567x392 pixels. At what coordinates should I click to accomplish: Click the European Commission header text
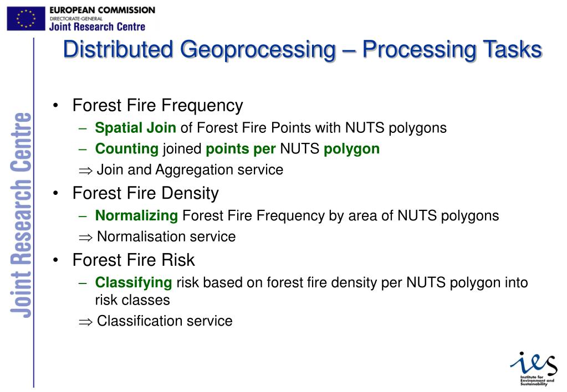pos(103,10)
